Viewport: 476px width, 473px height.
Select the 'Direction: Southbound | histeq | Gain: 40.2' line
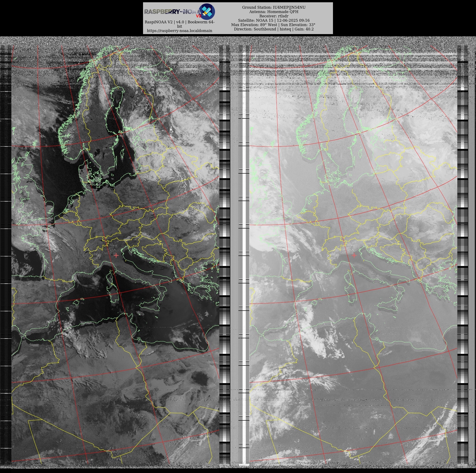(x=274, y=29)
